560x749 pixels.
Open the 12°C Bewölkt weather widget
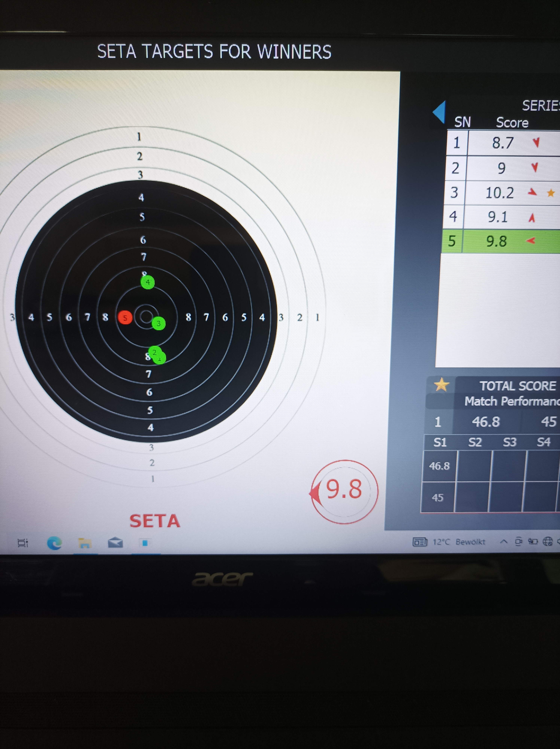[x=450, y=542]
